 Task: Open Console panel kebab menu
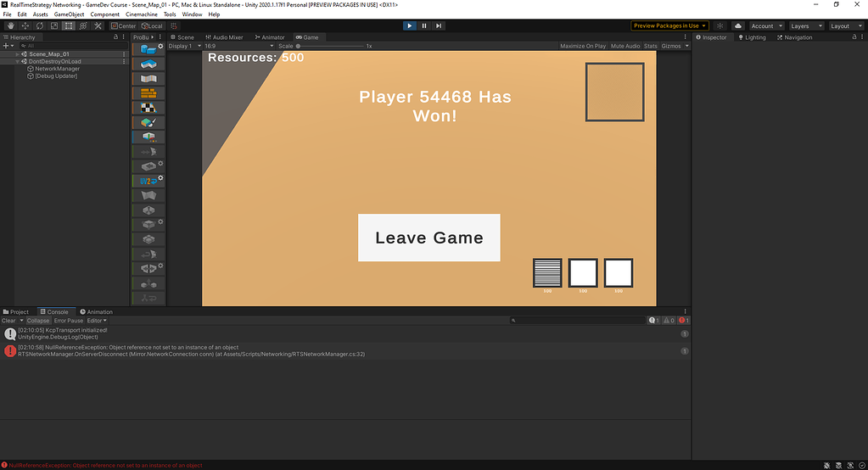coord(686,311)
